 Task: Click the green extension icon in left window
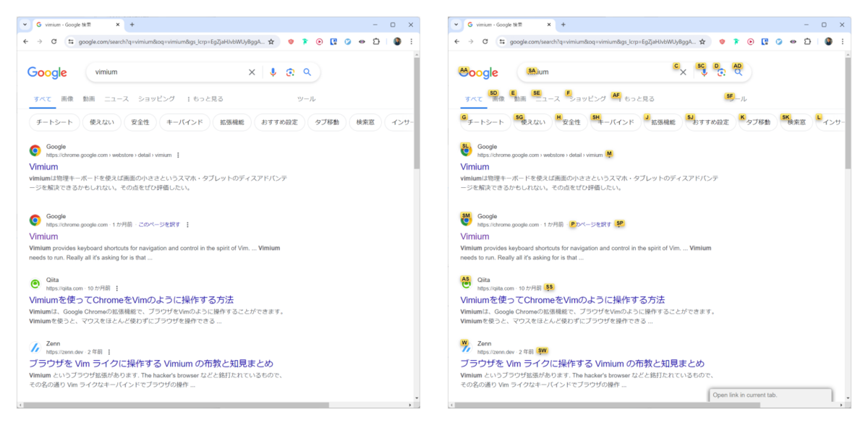pos(305,42)
